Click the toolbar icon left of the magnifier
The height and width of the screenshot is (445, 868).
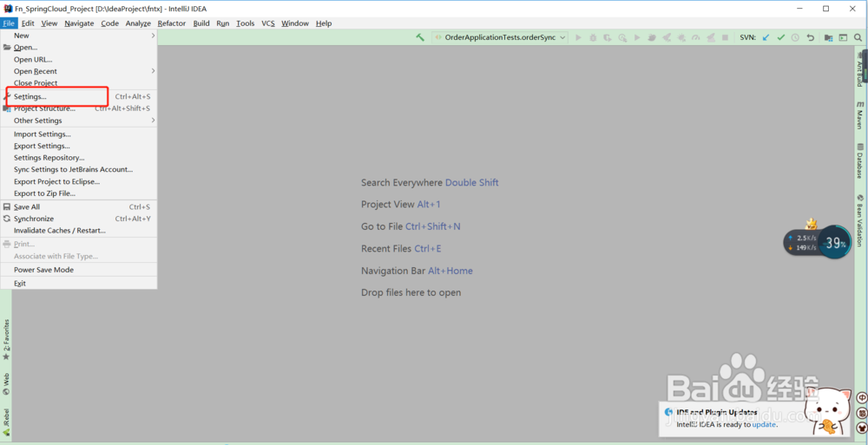843,37
